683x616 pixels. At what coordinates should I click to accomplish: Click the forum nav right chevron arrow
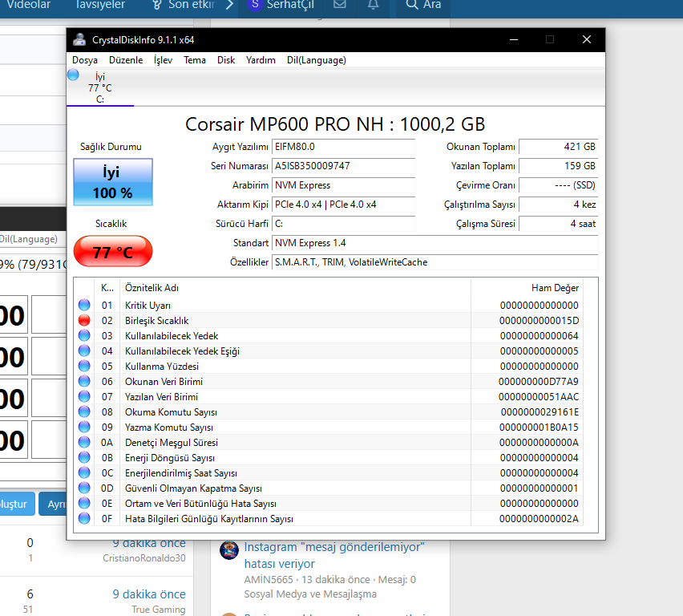coord(229,5)
